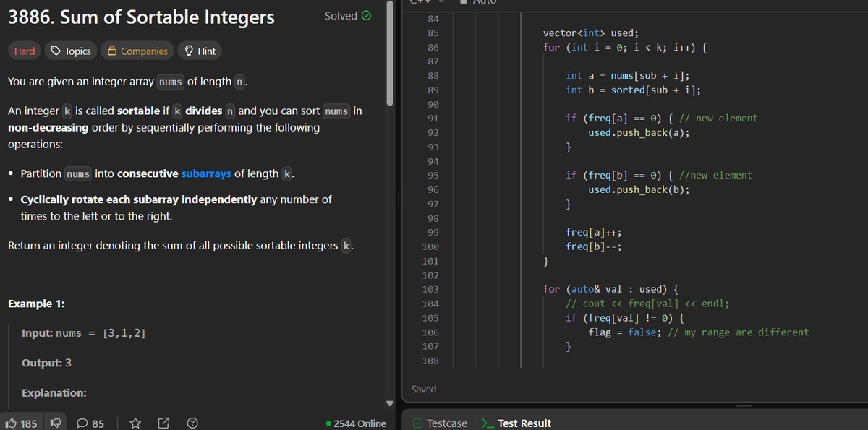Switch to the Testcase tab
868x430 pixels.
click(x=440, y=423)
